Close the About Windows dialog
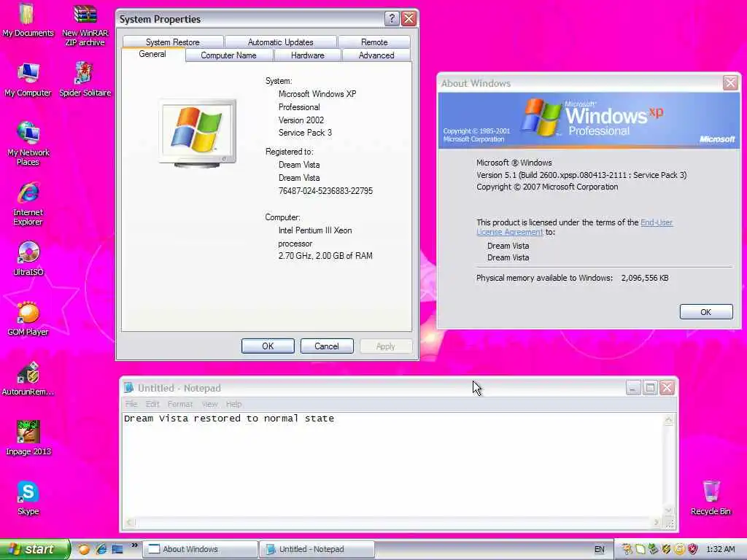This screenshot has width=747, height=560. (730, 83)
